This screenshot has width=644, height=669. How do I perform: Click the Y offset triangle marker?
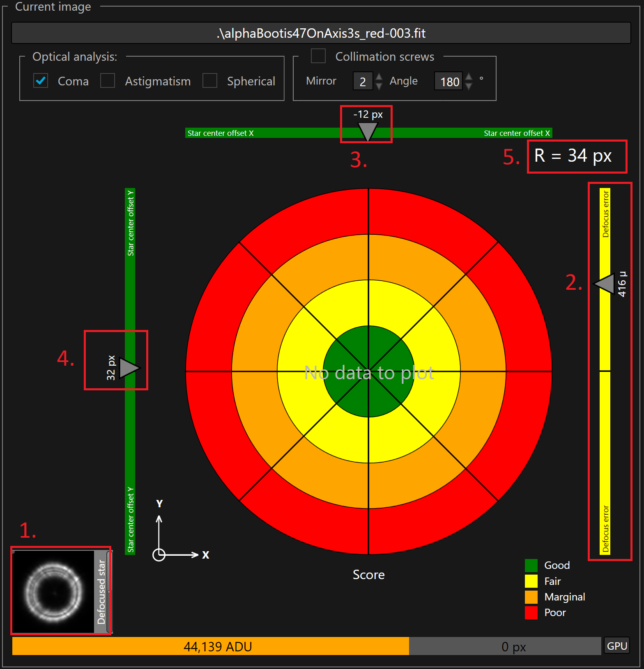(129, 368)
